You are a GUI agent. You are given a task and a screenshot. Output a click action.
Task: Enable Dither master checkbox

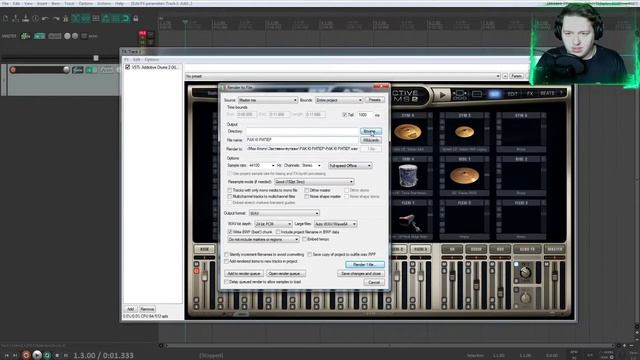pyautogui.click(x=307, y=191)
